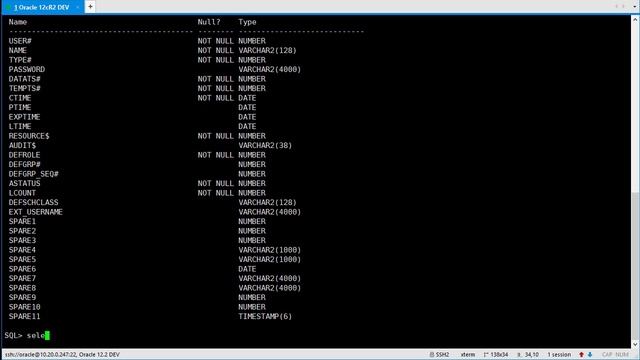The height and width of the screenshot is (360, 640).
Task: Click the red upload arrow icon
Action: (x=581, y=355)
